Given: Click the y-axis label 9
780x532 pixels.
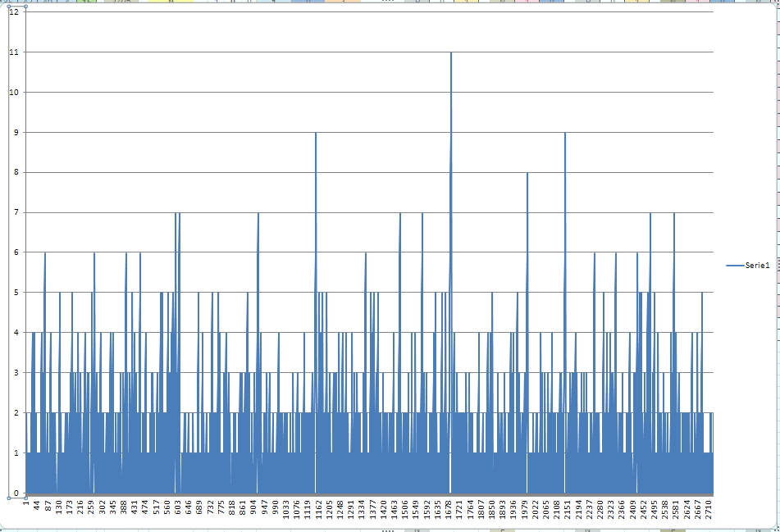Looking at the screenshot, I should coord(16,132).
